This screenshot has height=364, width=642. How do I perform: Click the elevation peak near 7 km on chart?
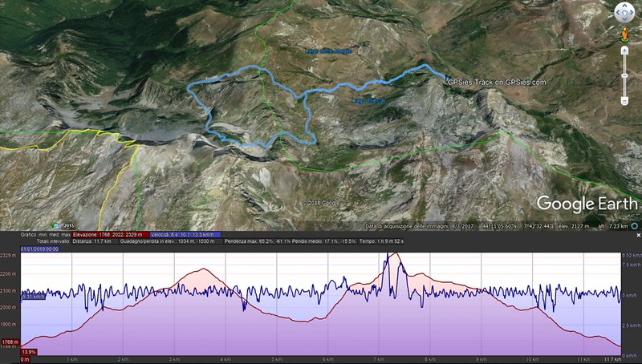pyautogui.click(x=395, y=254)
